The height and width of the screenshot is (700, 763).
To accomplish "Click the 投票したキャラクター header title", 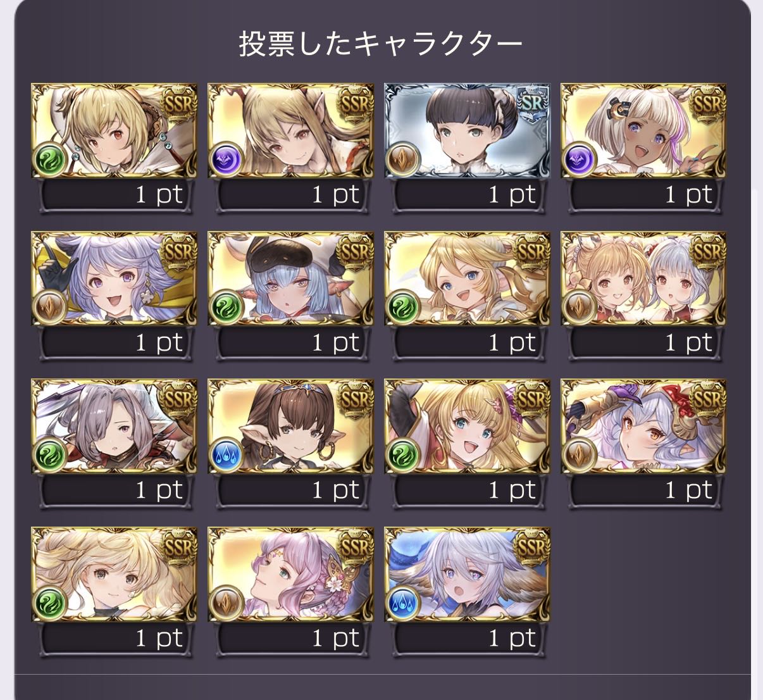I will (380, 44).
